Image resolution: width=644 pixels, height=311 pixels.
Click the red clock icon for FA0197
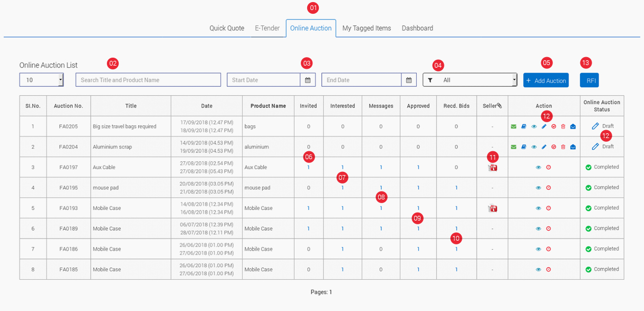click(549, 167)
